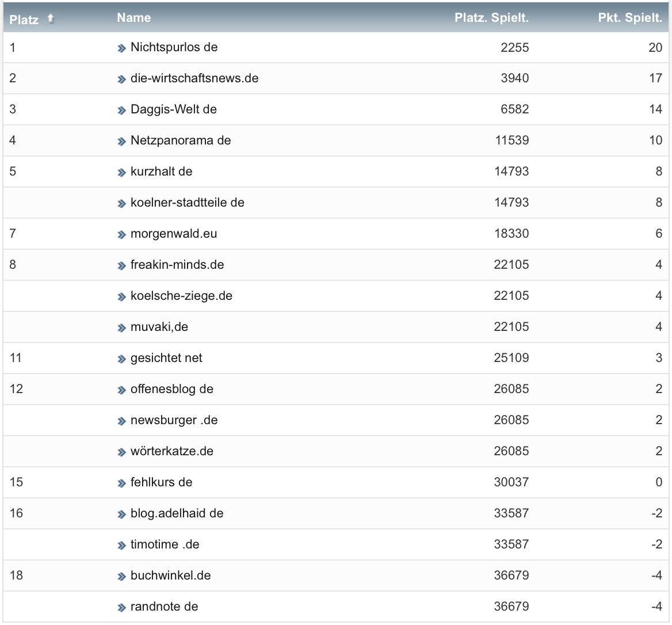This screenshot has height=625, width=672.
Task: Click the arrow icon before gesichtet net
Action: click(122, 359)
